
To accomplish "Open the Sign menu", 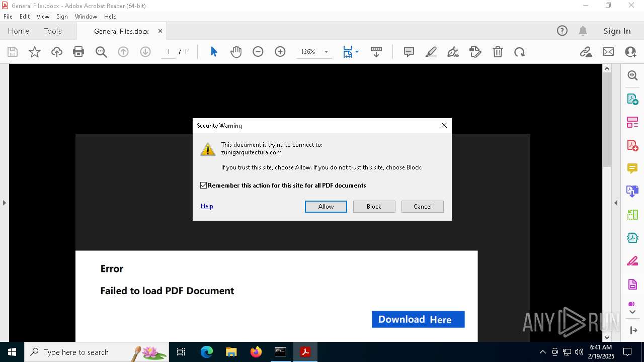I will click(x=62, y=16).
